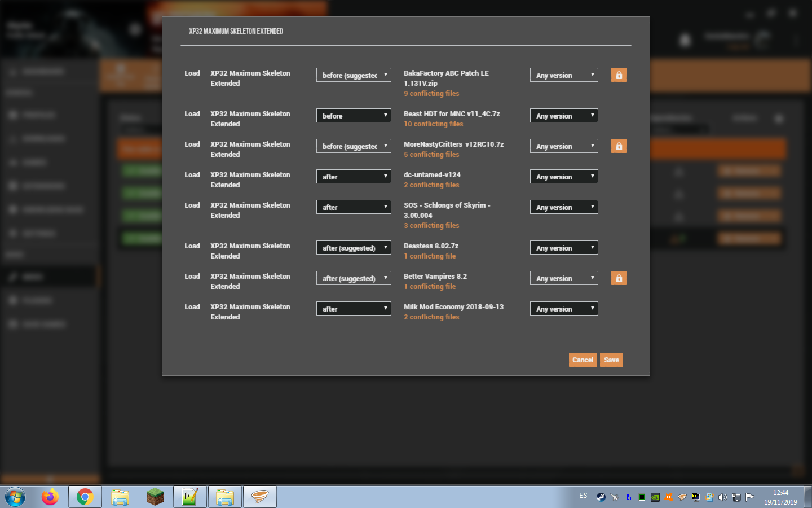The height and width of the screenshot is (508, 812).
Task: Click the Milk Mod Economy 2018-09-13 name
Action: click(454, 307)
